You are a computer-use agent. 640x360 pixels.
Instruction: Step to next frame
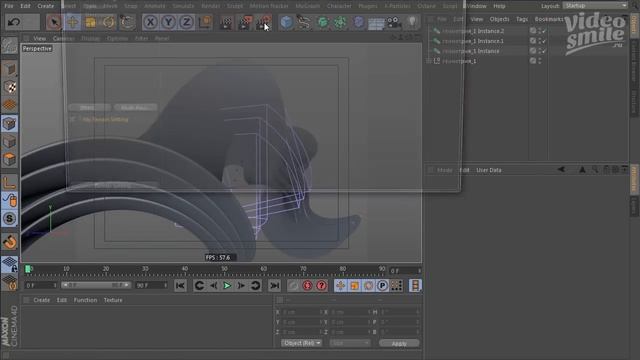[241, 286]
